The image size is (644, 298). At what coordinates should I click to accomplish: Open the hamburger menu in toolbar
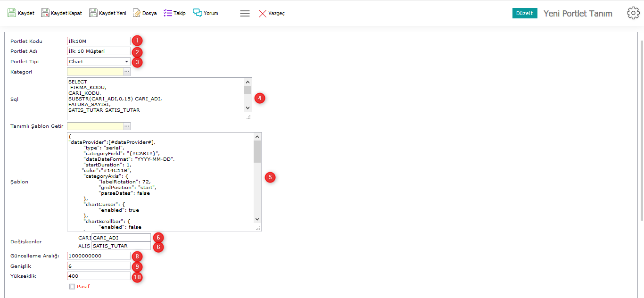[245, 14]
